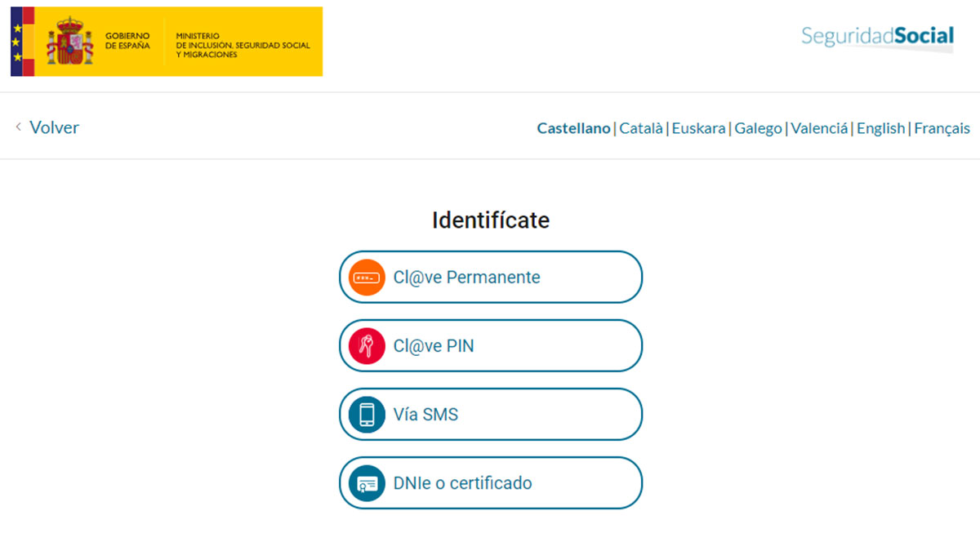Change language to Français
Image resolution: width=980 pixels, height=551 pixels.
tap(942, 128)
